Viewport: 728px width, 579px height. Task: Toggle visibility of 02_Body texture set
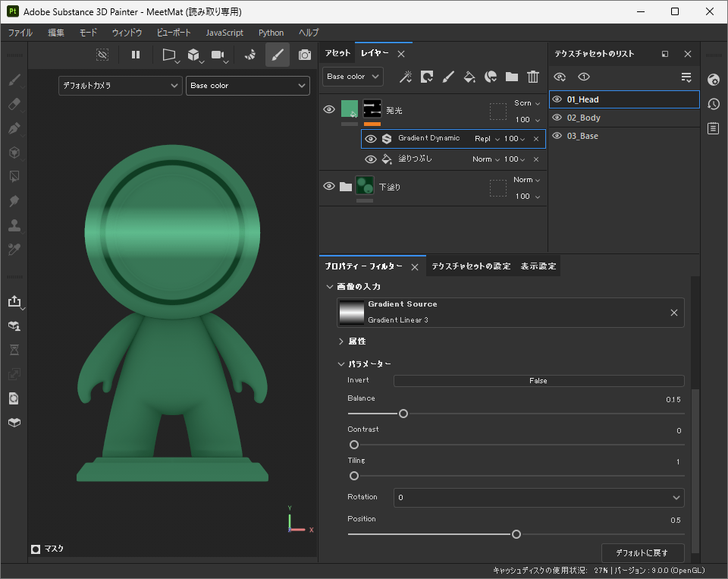(557, 118)
